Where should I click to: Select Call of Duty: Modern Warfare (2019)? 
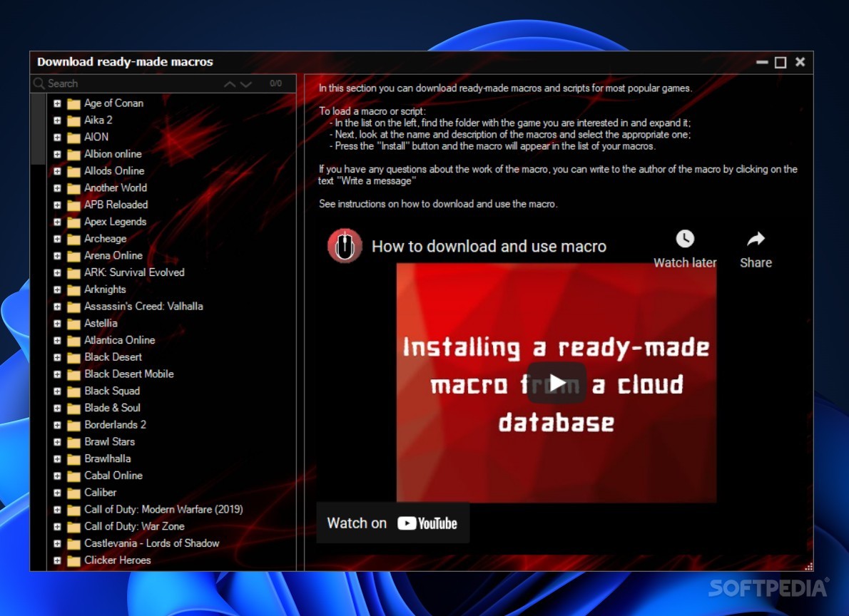163,509
